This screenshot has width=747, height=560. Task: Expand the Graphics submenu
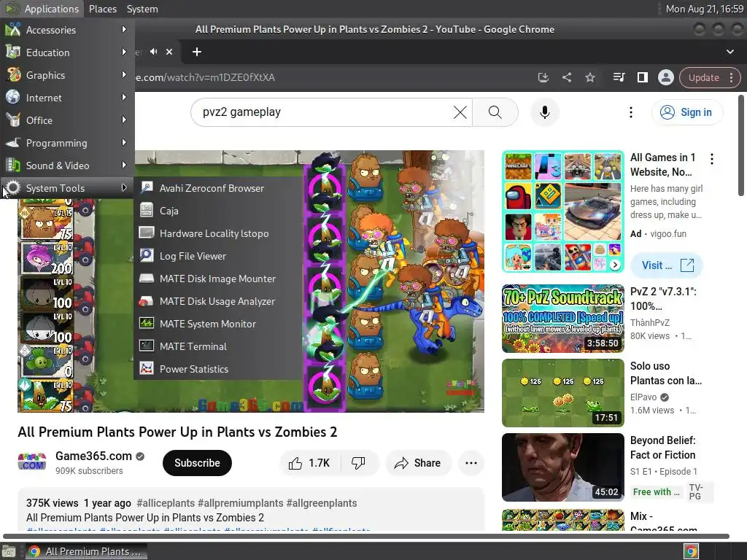[67, 75]
